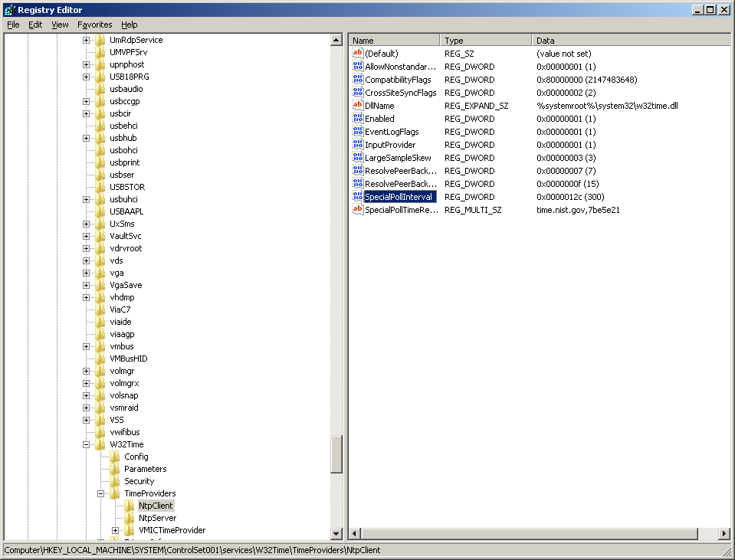Image resolution: width=735 pixels, height=560 pixels.
Task: Click the Security folder icon
Action: (115, 481)
